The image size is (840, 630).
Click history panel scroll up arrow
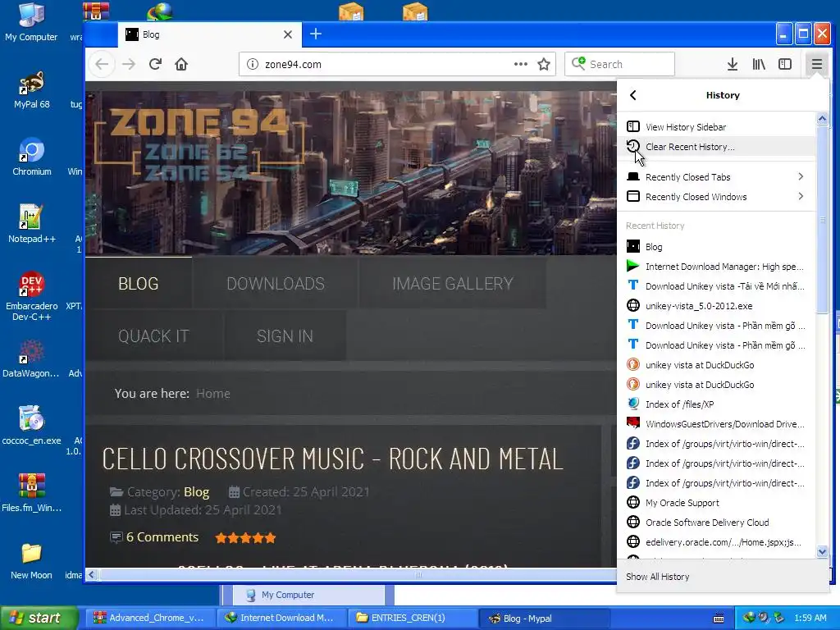(822, 118)
